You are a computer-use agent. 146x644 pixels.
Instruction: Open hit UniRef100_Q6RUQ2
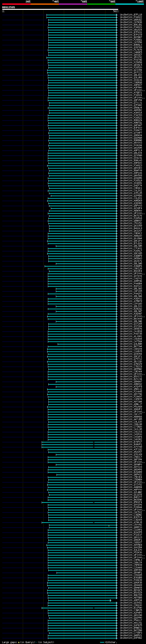tap(131, 20)
